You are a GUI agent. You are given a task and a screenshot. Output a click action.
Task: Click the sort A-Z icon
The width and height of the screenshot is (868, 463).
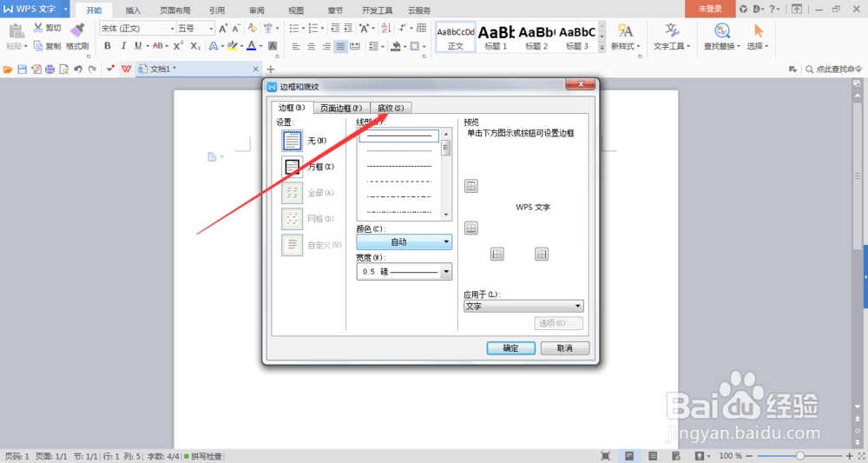[386, 29]
